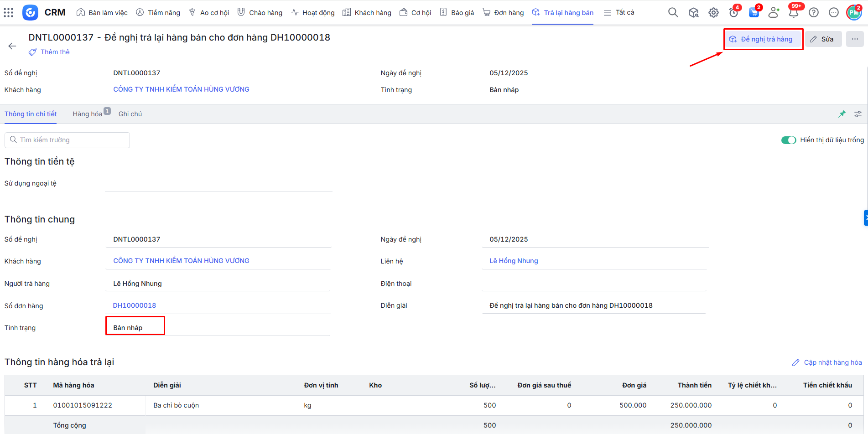Open the settings gear icon
Screen dimensions: 868x434
coord(713,13)
